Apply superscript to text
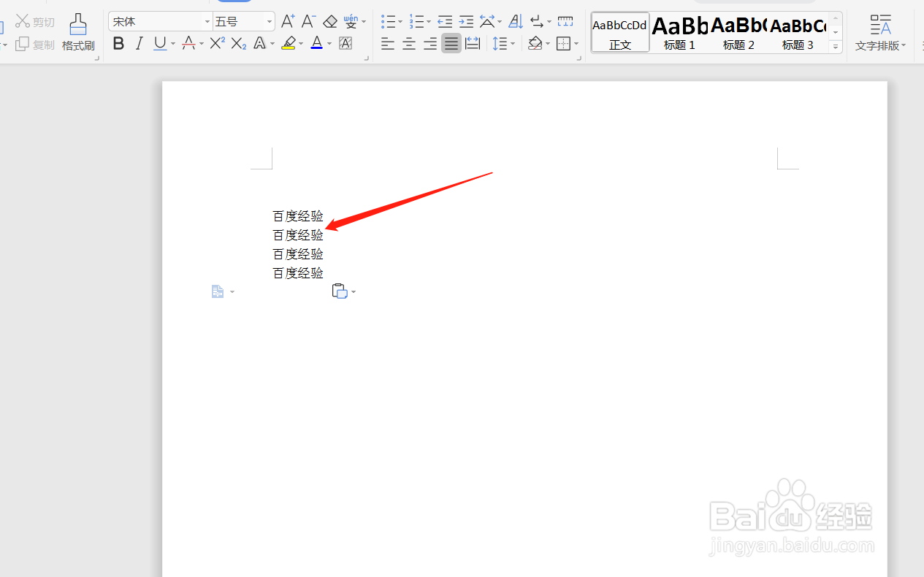Viewport: 924px width, 577px height. point(216,43)
